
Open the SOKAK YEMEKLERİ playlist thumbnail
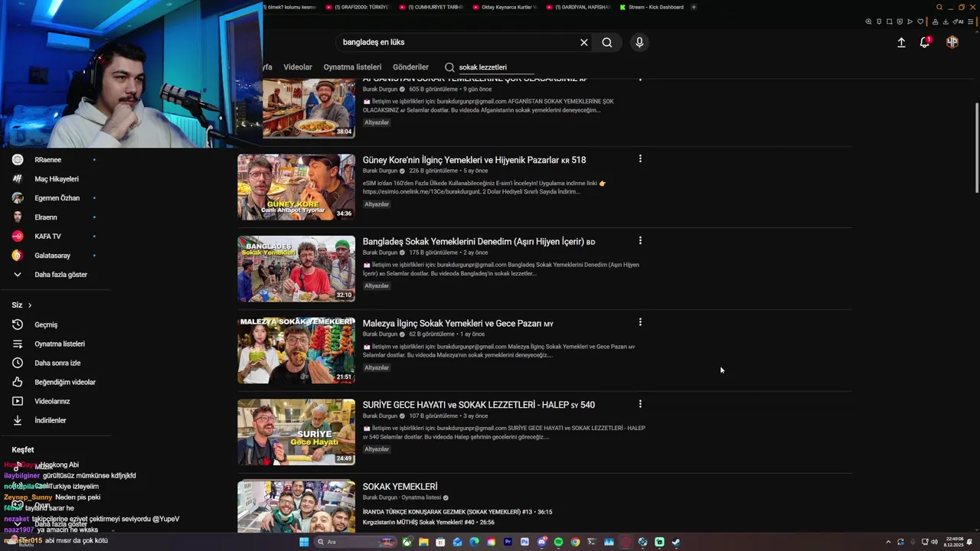(296, 507)
